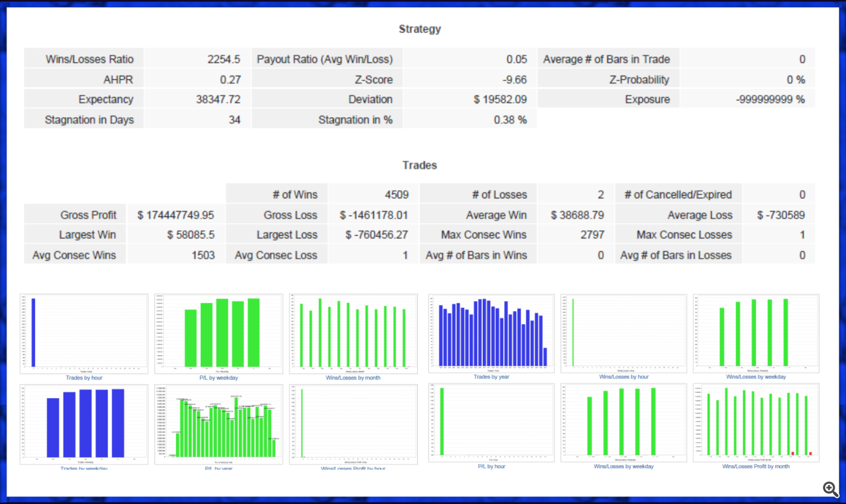846x504 pixels.
Task: Select the Gross Profit label
Action: click(89, 215)
